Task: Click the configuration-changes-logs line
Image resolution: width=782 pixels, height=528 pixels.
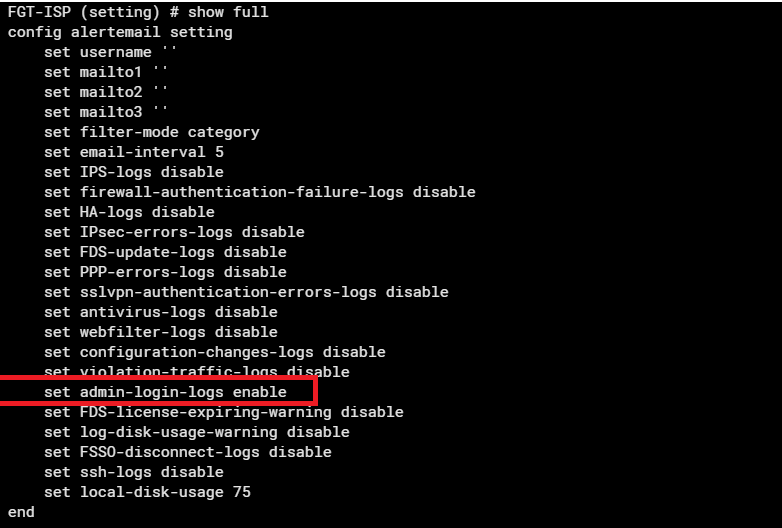Action: 214,352
